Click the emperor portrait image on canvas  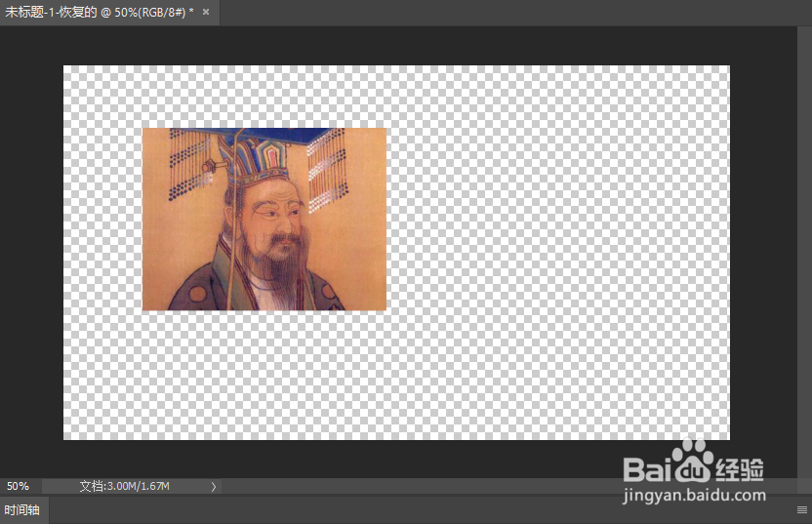coord(264,219)
